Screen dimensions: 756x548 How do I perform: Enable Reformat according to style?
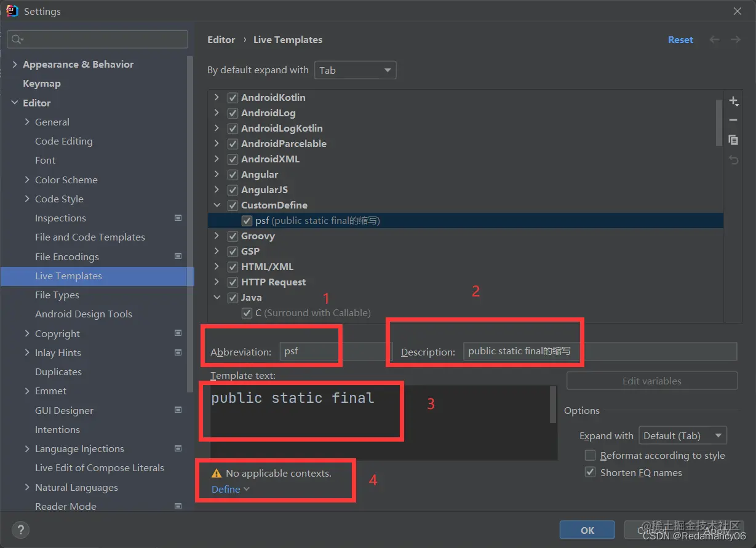click(x=590, y=455)
